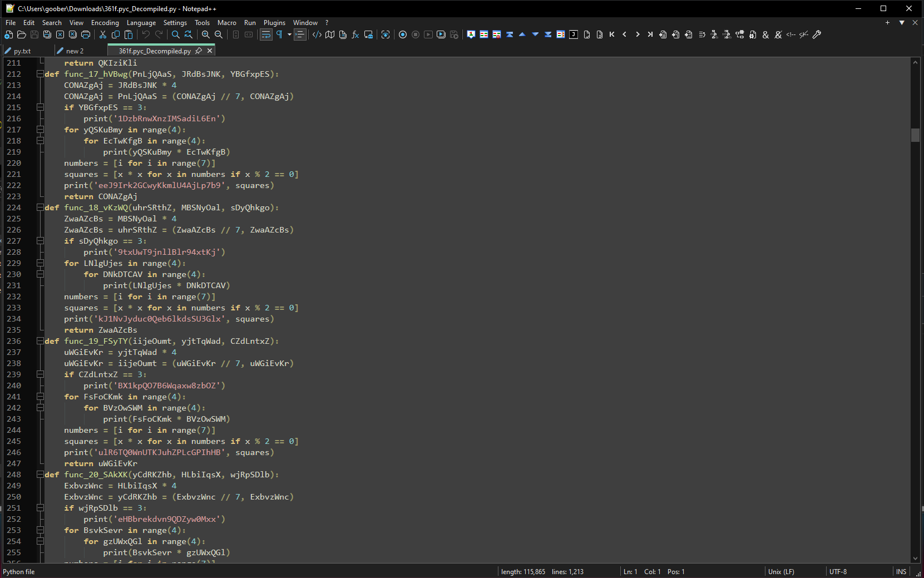The image size is (924, 578).
Task: Open the Plugins menu
Action: (274, 23)
